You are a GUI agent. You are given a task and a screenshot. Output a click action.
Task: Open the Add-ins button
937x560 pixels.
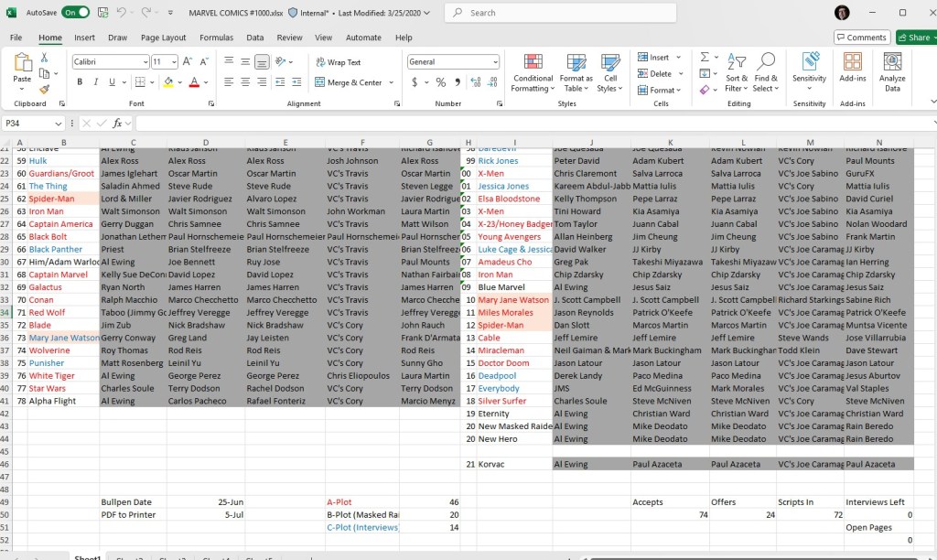(852, 72)
